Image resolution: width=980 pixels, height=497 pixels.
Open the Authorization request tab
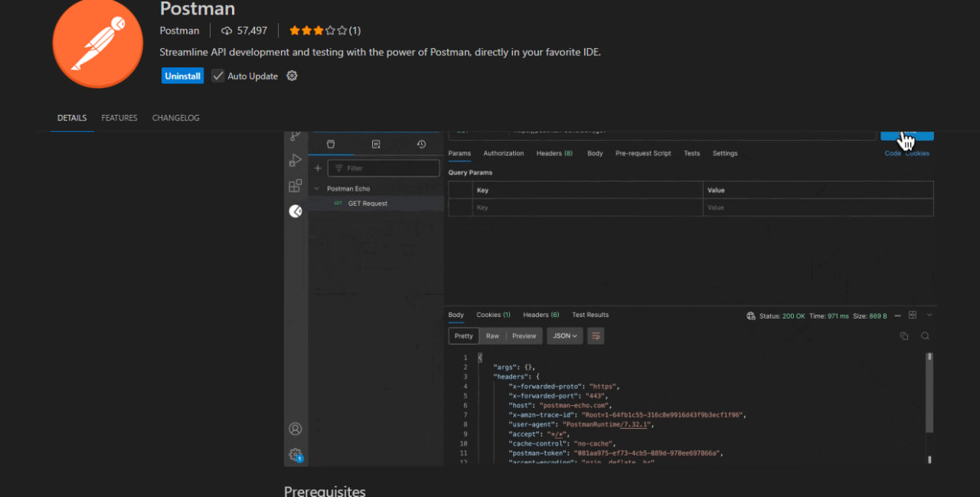tap(504, 153)
